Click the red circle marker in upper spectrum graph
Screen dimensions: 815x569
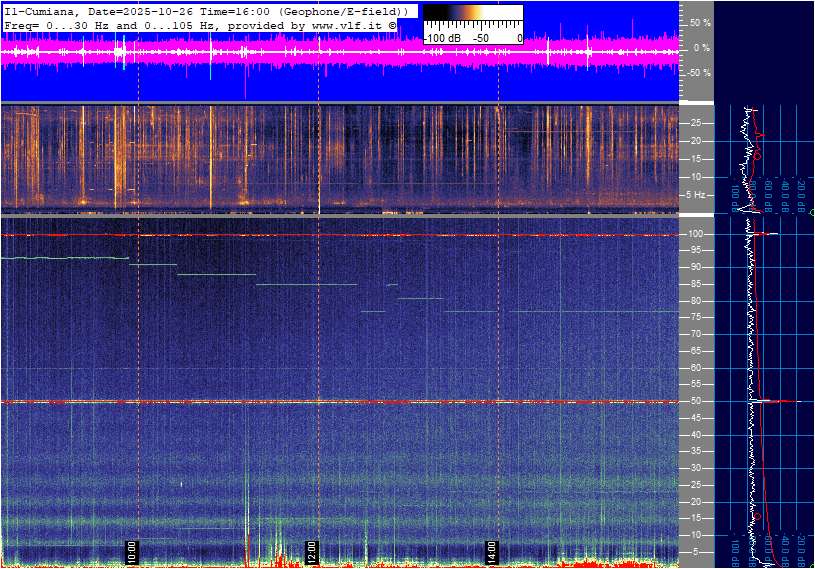[x=757, y=156]
